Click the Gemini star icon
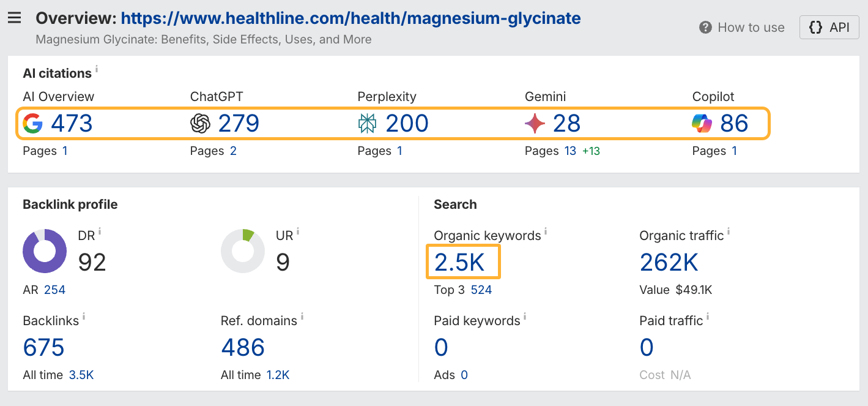 pyautogui.click(x=535, y=123)
